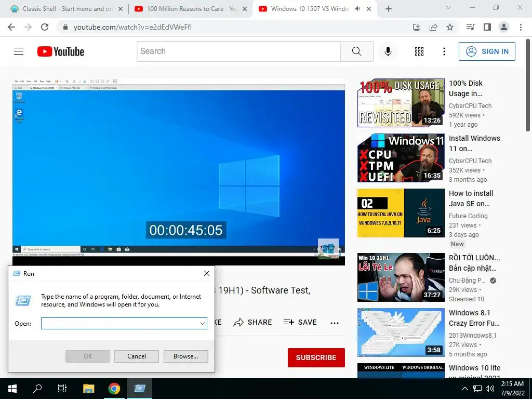Mute the tab via speaker icon
This screenshot has width=532, height=399.
coord(357,9)
